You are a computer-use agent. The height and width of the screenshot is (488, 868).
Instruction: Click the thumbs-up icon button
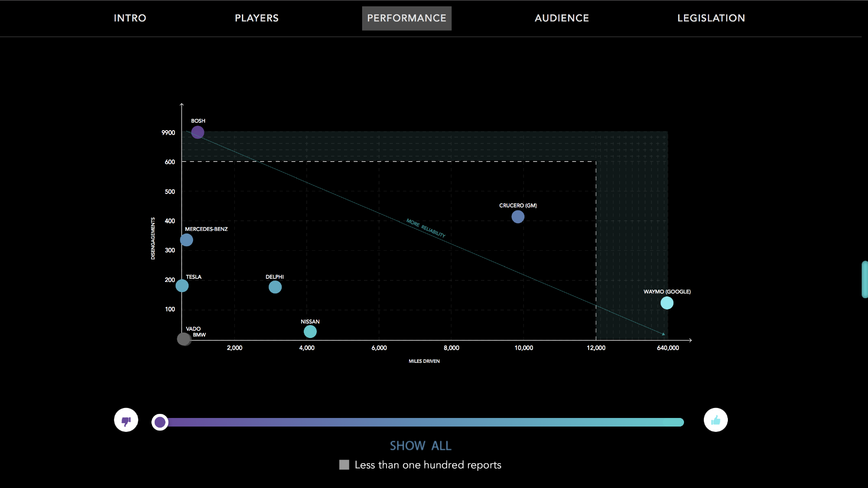pos(716,420)
